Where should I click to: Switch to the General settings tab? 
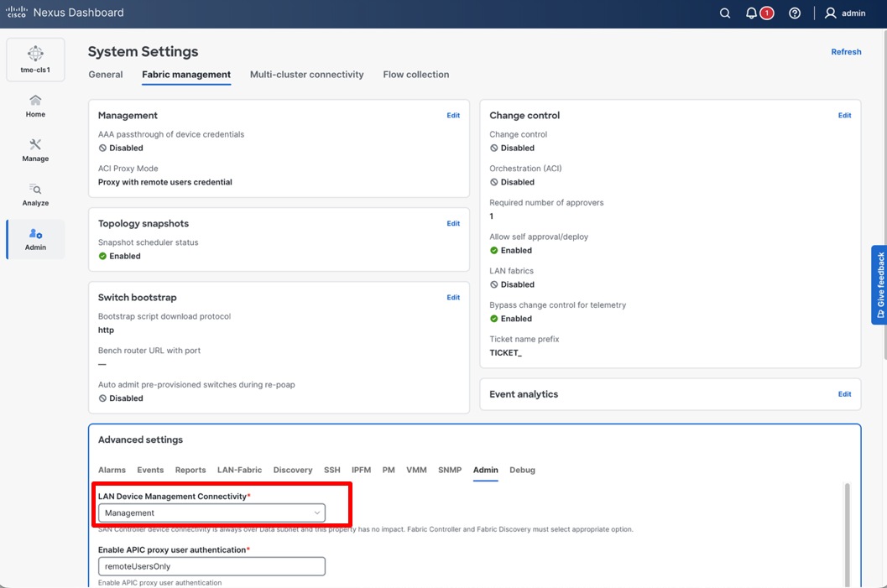pos(105,74)
